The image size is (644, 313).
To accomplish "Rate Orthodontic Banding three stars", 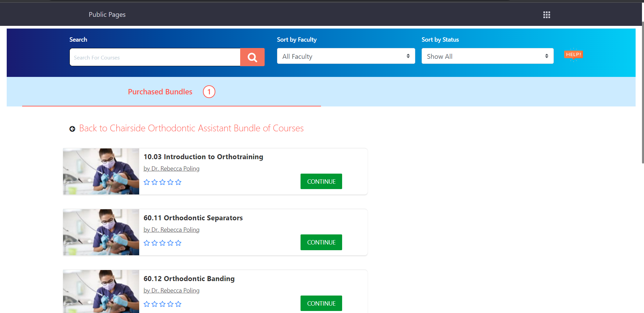I will pyautogui.click(x=162, y=304).
